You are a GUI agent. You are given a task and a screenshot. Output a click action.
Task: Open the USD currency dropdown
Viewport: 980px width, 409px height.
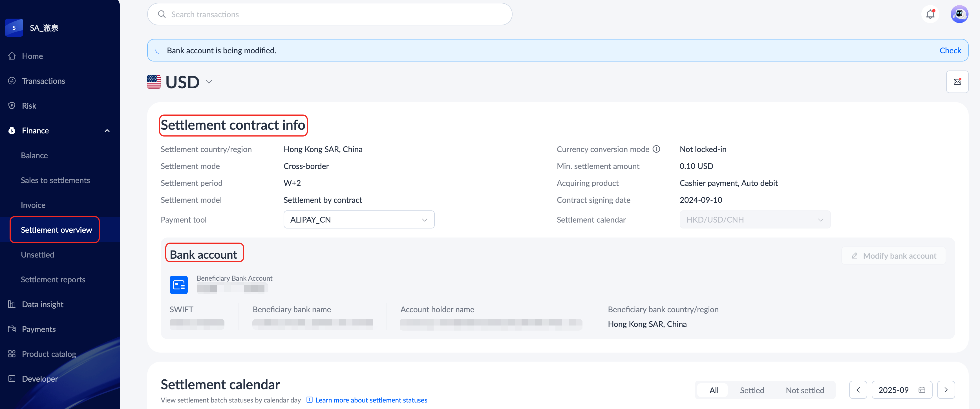point(208,82)
